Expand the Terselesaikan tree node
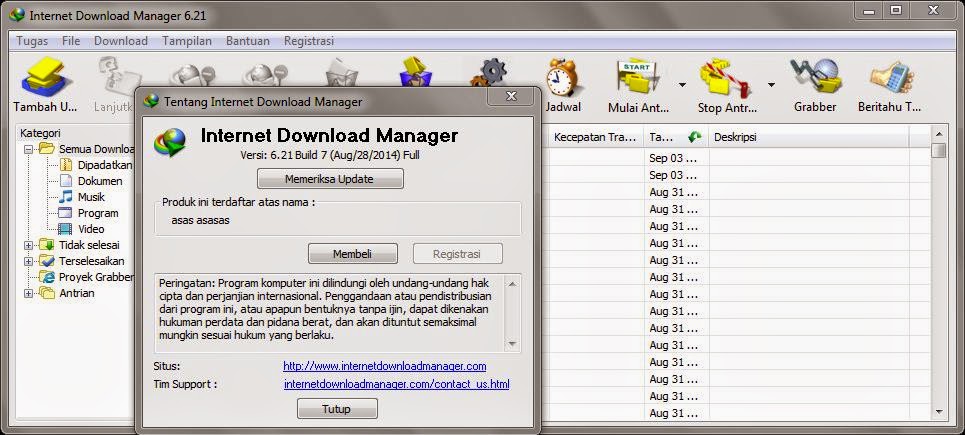Viewport: 965px width, 435px height. click(28, 261)
